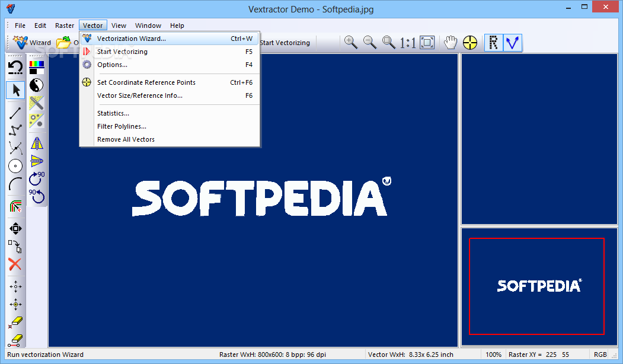Open the File menu
This screenshot has width=623, height=364.
coord(20,25)
